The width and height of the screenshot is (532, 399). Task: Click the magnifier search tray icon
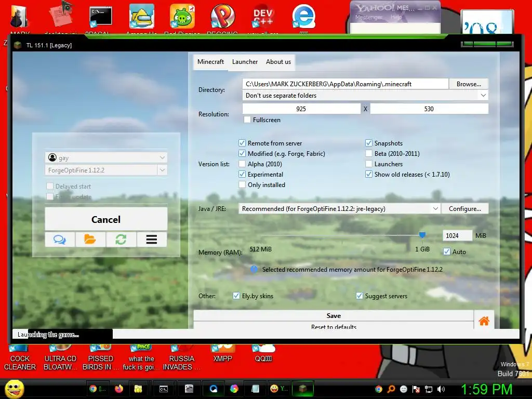tap(391, 389)
